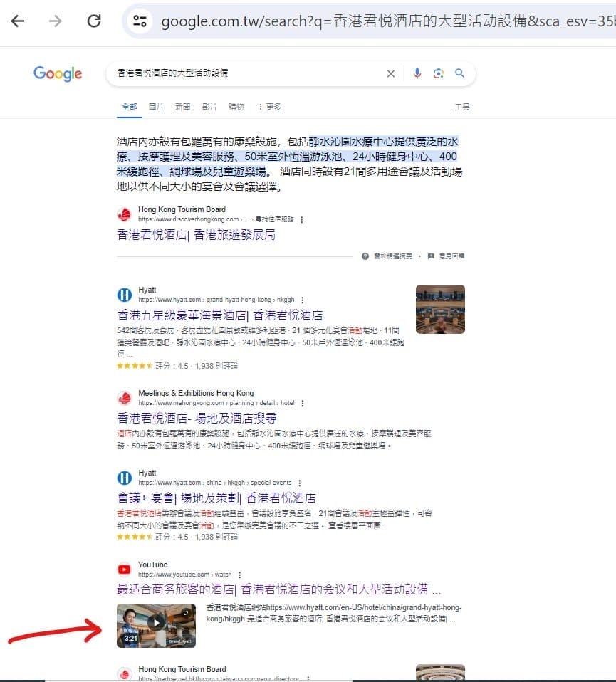Click the blue magnifier search icon

pos(460,73)
